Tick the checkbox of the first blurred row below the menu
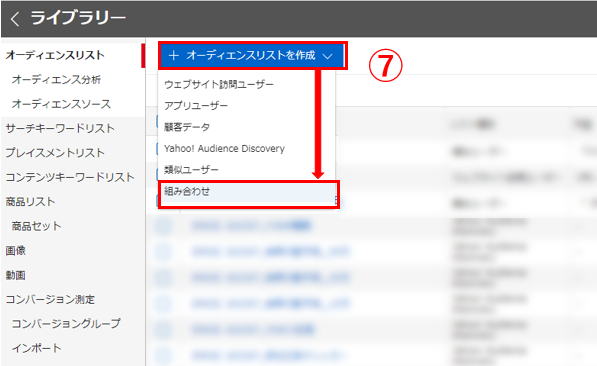 click(x=163, y=226)
